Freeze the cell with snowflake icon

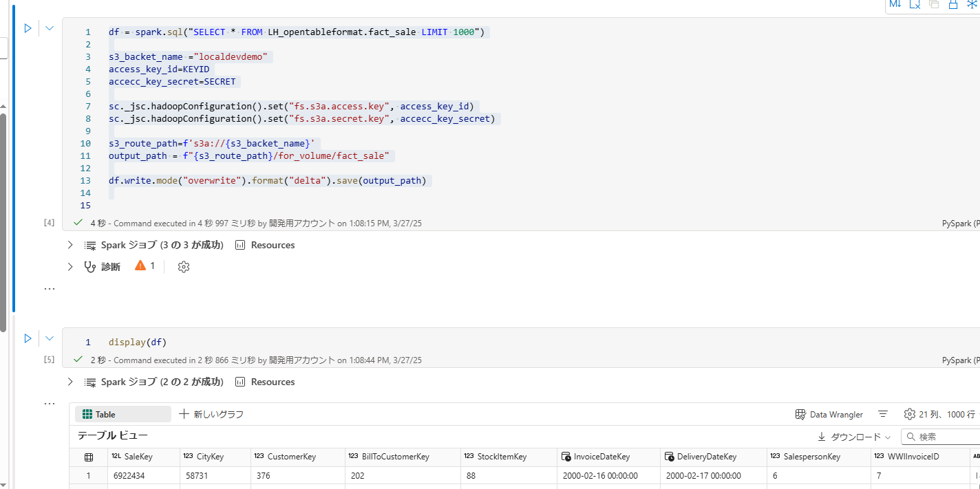[972, 4]
